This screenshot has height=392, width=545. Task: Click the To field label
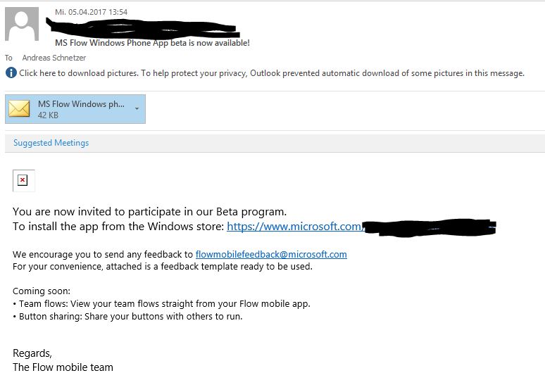tap(9, 58)
